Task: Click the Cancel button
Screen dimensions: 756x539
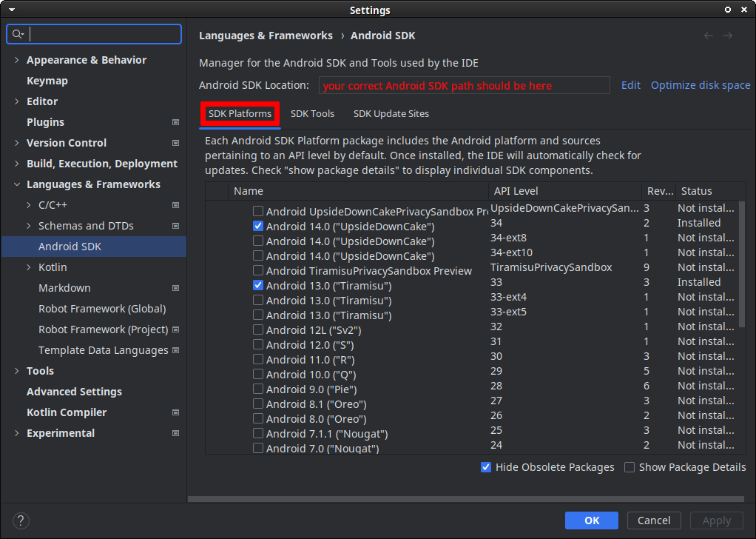Action: coord(654,520)
